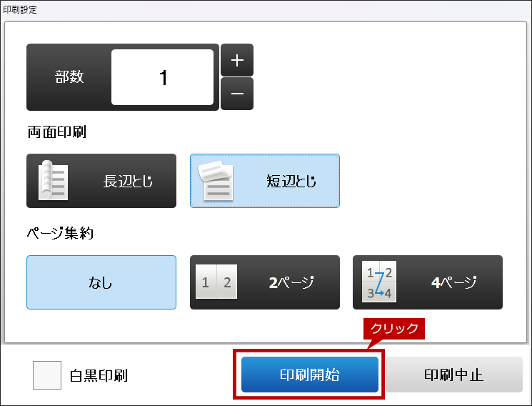Cancel printing with 印刷中止 button
532x406 pixels.
point(453,375)
